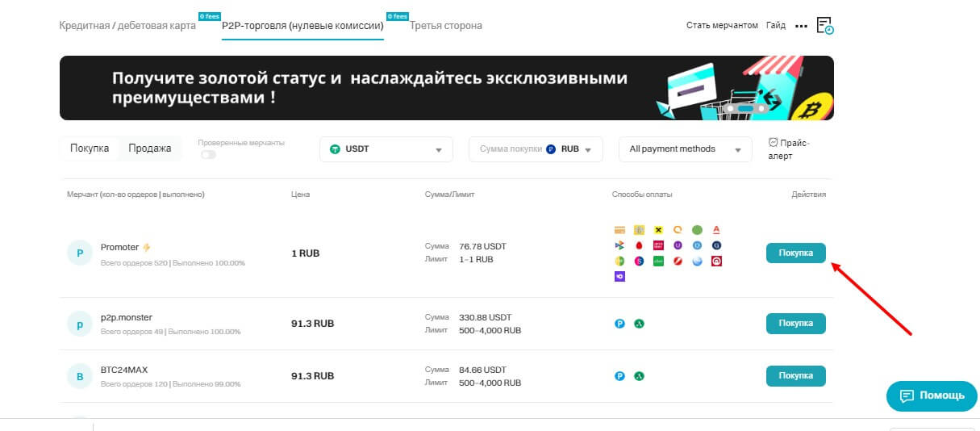Click the red Alfa-Bank payment icon
980x431 pixels.
[x=716, y=230]
